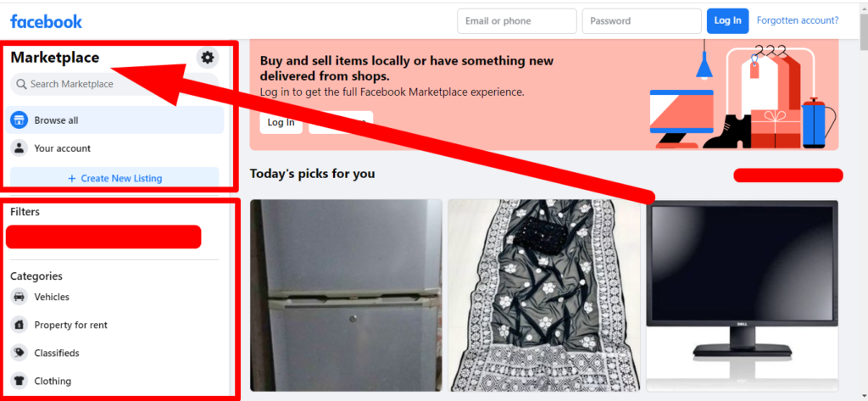The image size is (868, 401).
Task: Select the Property for rent house icon
Action: [x=19, y=325]
